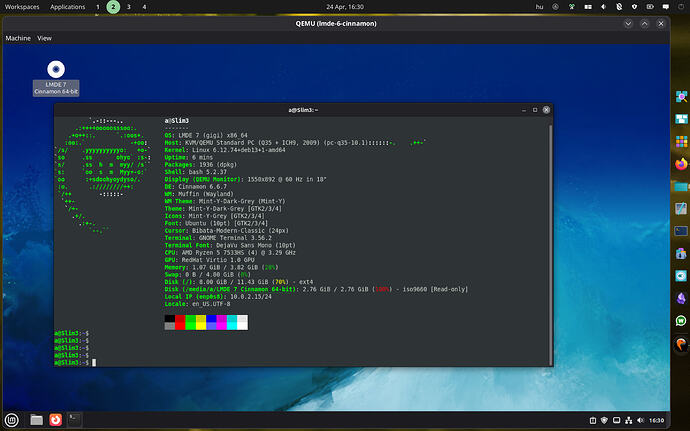Click the host panel power button icon
The height and width of the screenshot is (431, 690).
(681, 7)
